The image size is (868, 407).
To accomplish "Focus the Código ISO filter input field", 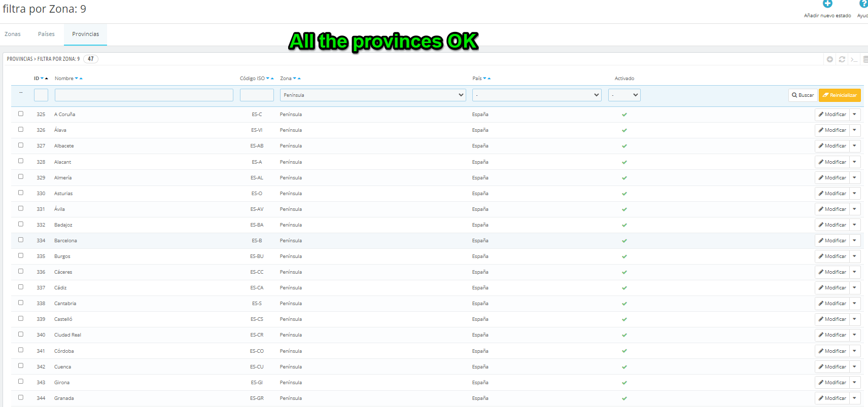I will pos(257,95).
